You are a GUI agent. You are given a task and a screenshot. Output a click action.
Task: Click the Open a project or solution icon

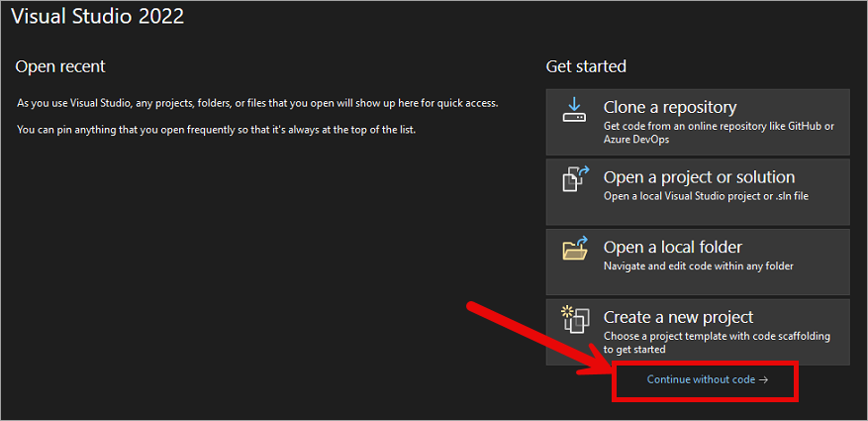(x=576, y=179)
